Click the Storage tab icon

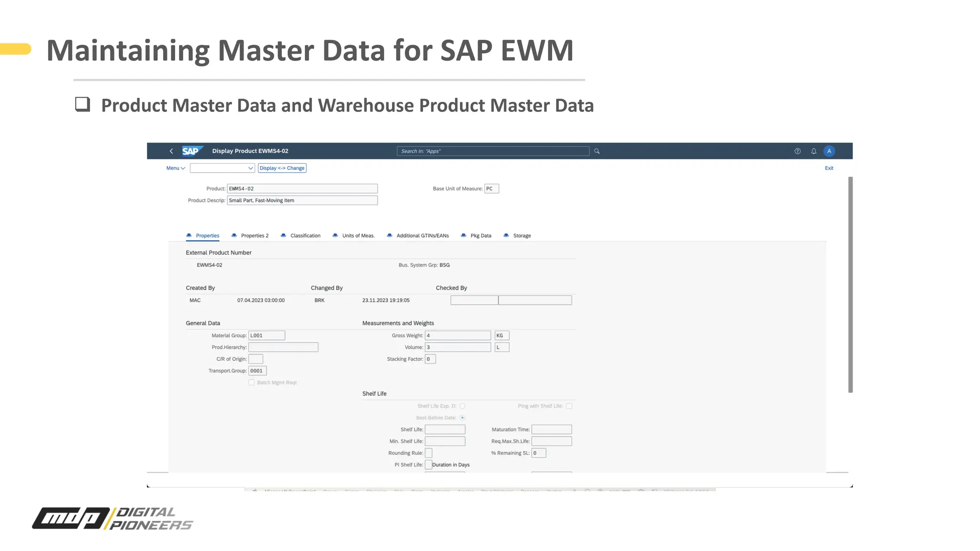point(506,235)
